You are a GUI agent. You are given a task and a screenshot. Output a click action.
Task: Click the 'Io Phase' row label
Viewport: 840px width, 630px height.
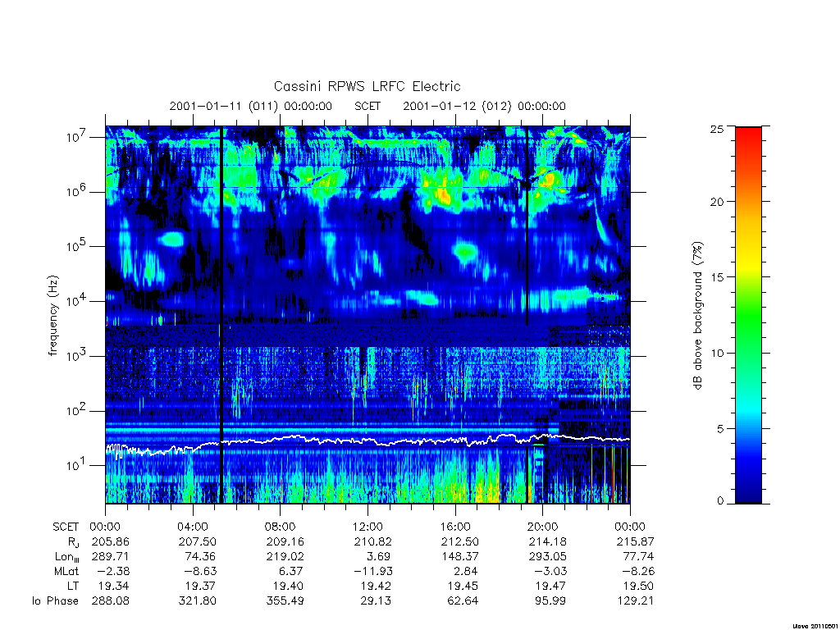pyautogui.click(x=55, y=601)
